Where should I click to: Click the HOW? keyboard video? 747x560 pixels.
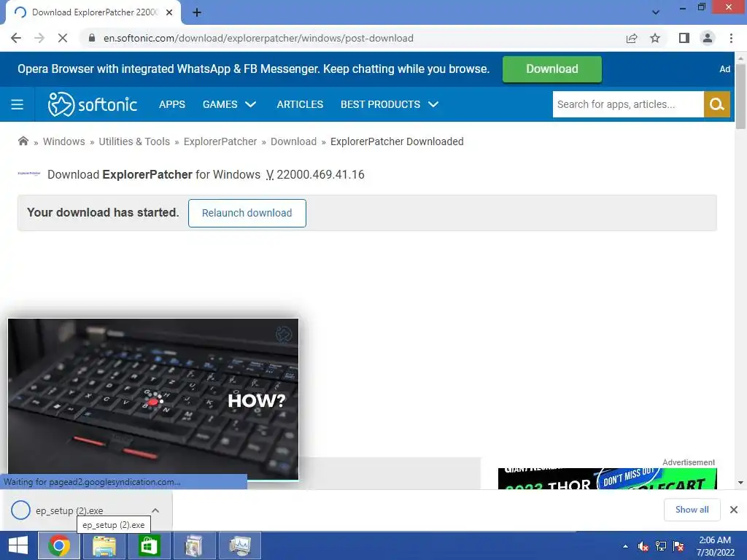click(x=153, y=399)
